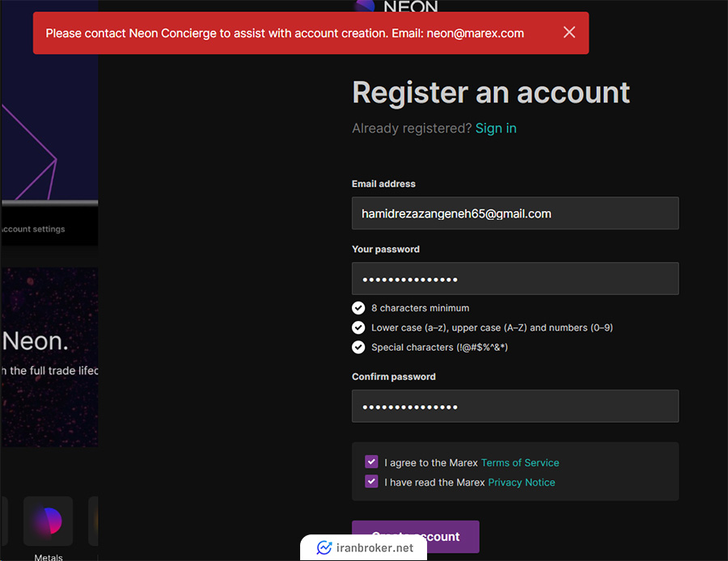Image resolution: width=728 pixels, height=561 pixels.
Task: Click the Account settings label
Action: (32, 230)
